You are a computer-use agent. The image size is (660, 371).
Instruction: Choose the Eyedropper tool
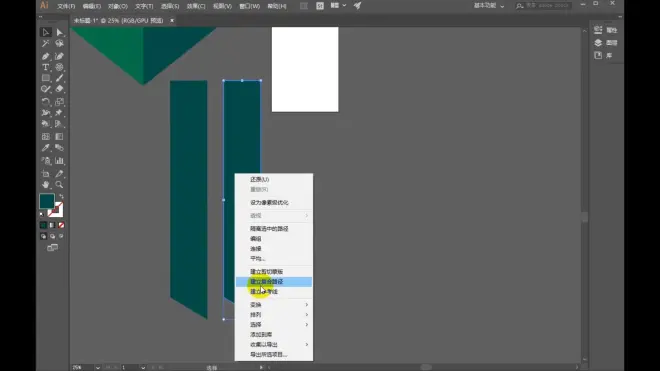click(x=45, y=148)
